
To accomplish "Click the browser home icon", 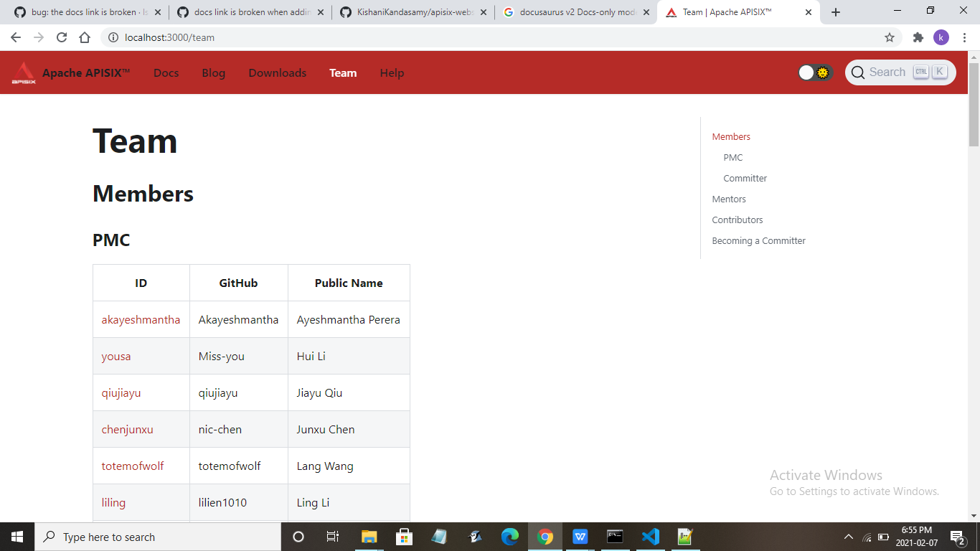I will [x=85, y=37].
